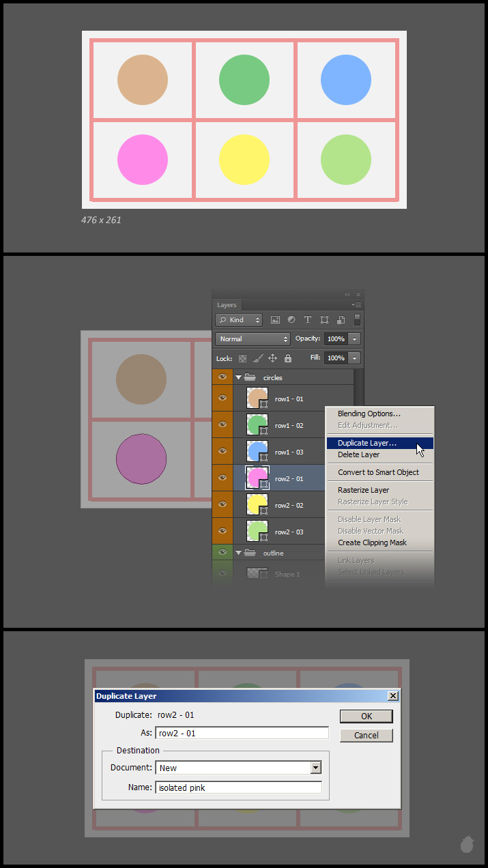Click the lock all padlock icon
The height and width of the screenshot is (868, 488).
click(287, 358)
